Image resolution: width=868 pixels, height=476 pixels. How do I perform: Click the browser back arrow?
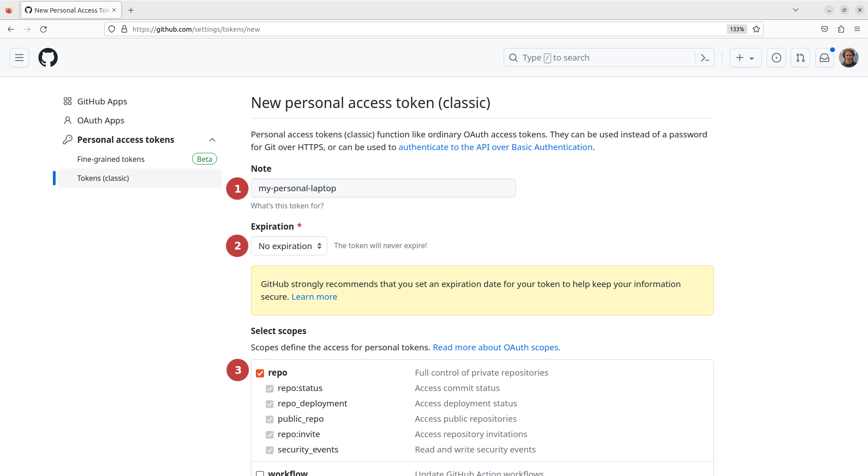pyautogui.click(x=11, y=29)
